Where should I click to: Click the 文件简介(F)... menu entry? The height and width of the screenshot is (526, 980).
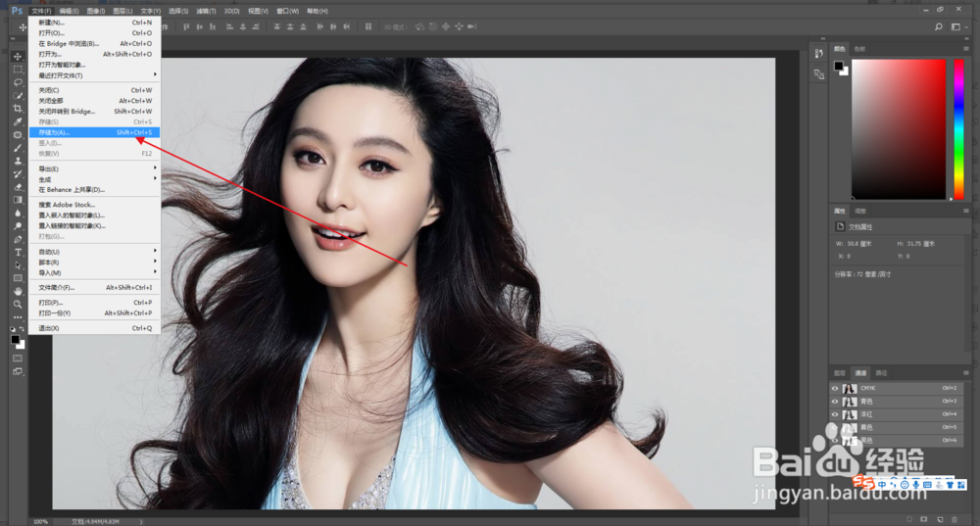point(94,287)
